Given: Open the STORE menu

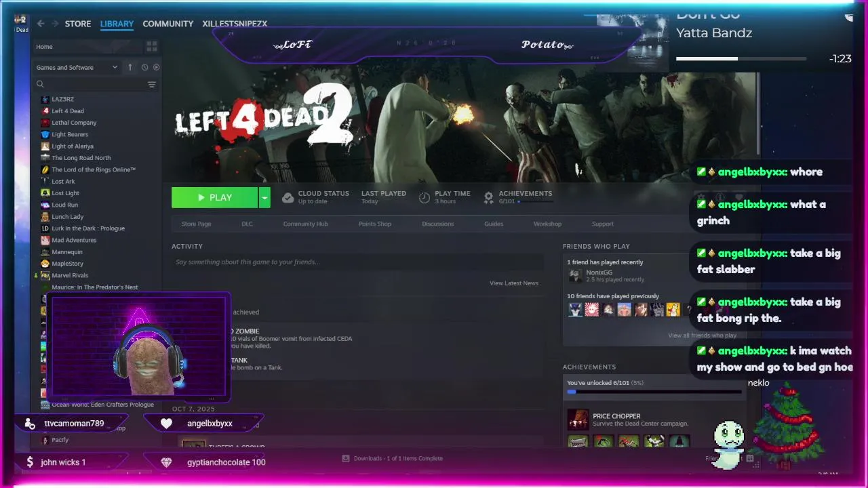Looking at the screenshot, I should click(78, 24).
